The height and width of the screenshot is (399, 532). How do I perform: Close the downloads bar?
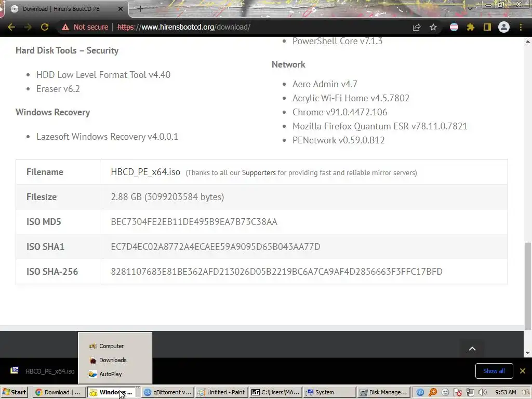523,371
